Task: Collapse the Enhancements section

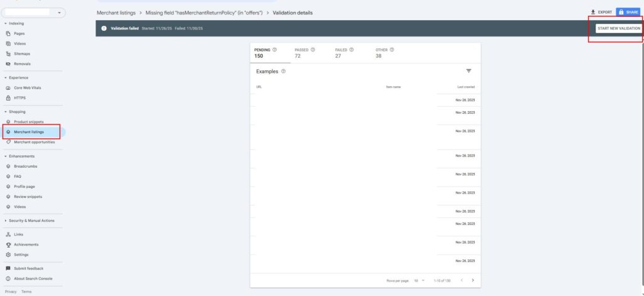Action: pos(19,156)
